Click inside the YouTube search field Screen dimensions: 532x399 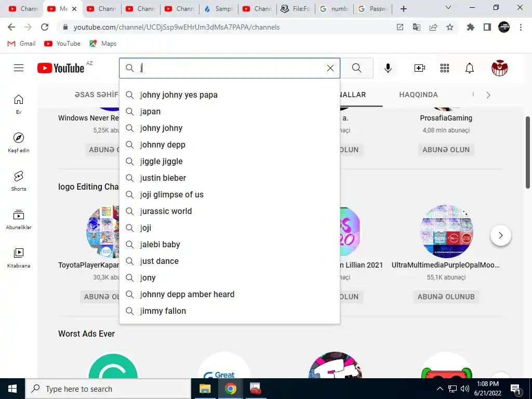click(231, 68)
